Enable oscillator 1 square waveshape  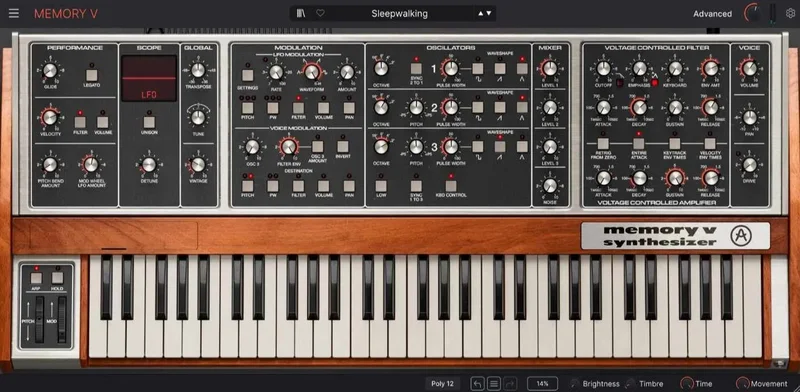pyautogui.click(x=478, y=68)
